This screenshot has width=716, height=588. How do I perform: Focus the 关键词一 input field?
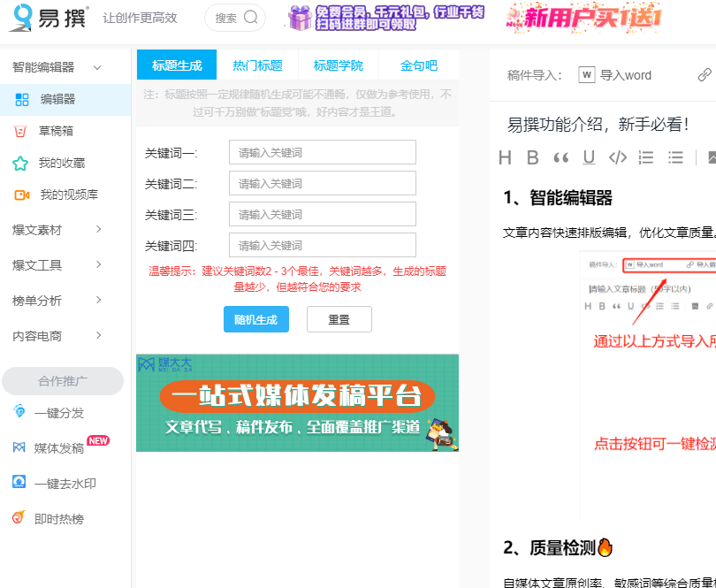[323, 152]
